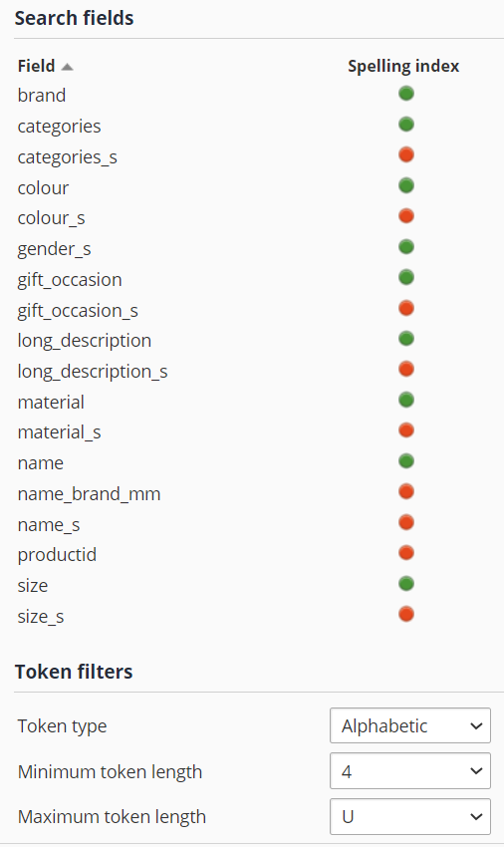
Task: Click the green dot for categories field
Action: coord(406,125)
